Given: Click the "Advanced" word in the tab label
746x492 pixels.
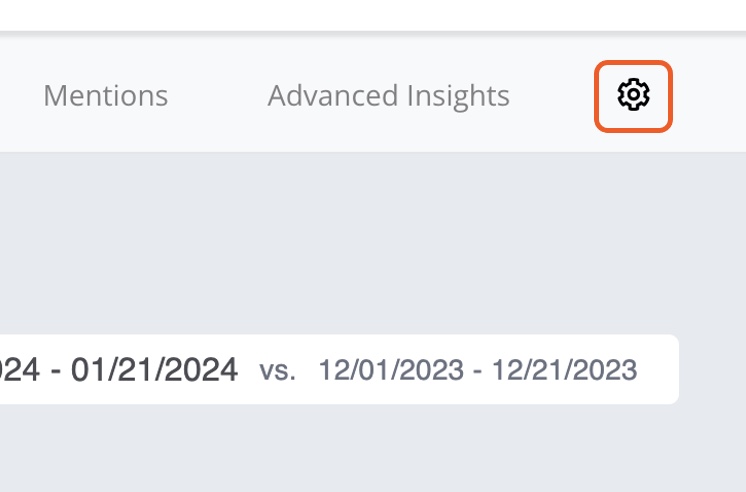Looking at the screenshot, I should pos(333,96).
